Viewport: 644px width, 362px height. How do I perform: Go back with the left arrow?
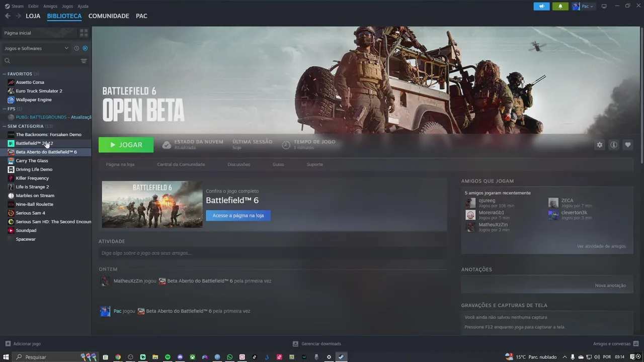[8, 16]
